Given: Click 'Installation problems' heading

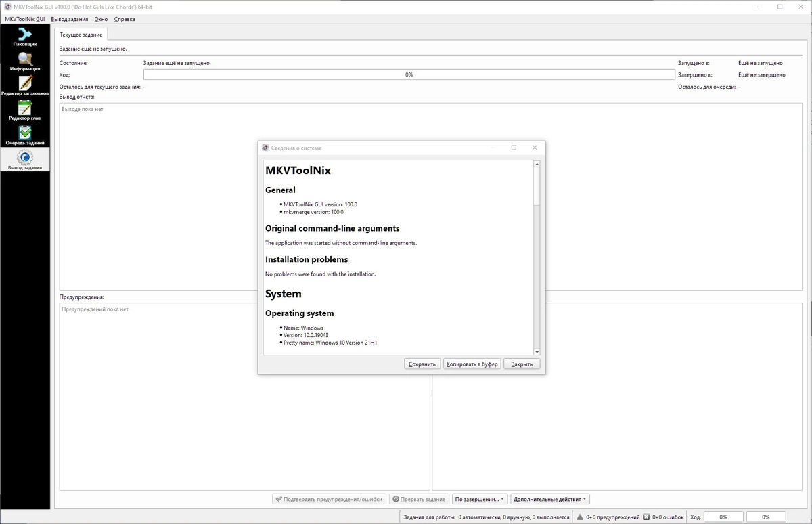Looking at the screenshot, I should click(307, 259).
